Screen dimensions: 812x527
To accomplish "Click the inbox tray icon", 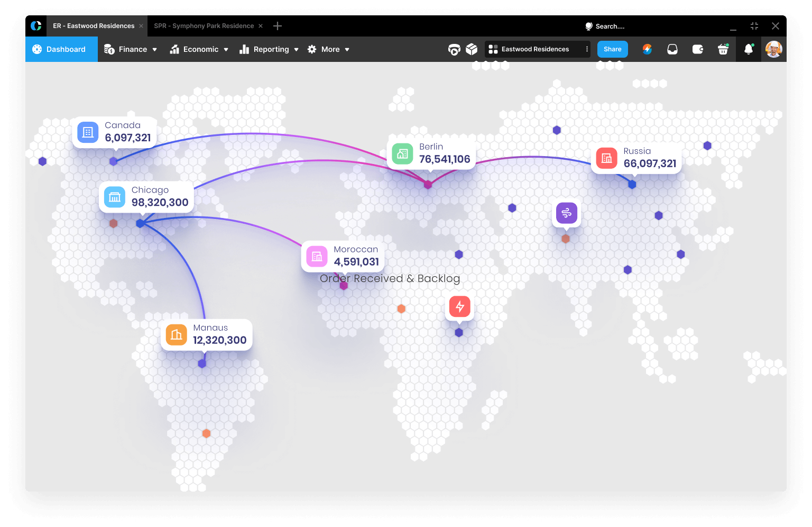I will pyautogui.click(x=672, y=49).
